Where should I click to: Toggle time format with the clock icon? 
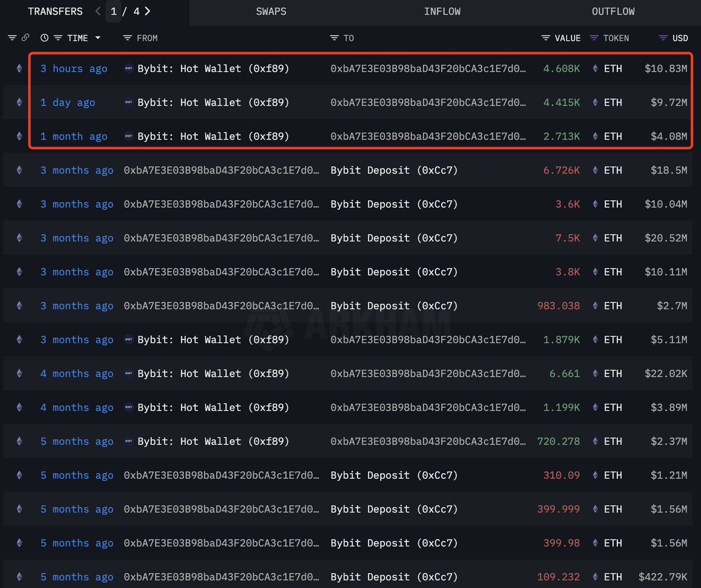point(44,38)
